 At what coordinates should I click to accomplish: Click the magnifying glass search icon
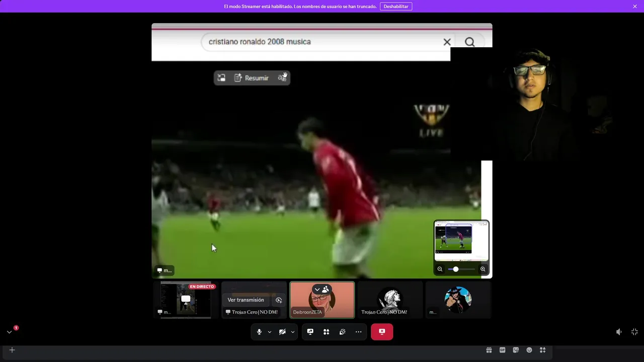pyautogui.click(x=469, y=42)
